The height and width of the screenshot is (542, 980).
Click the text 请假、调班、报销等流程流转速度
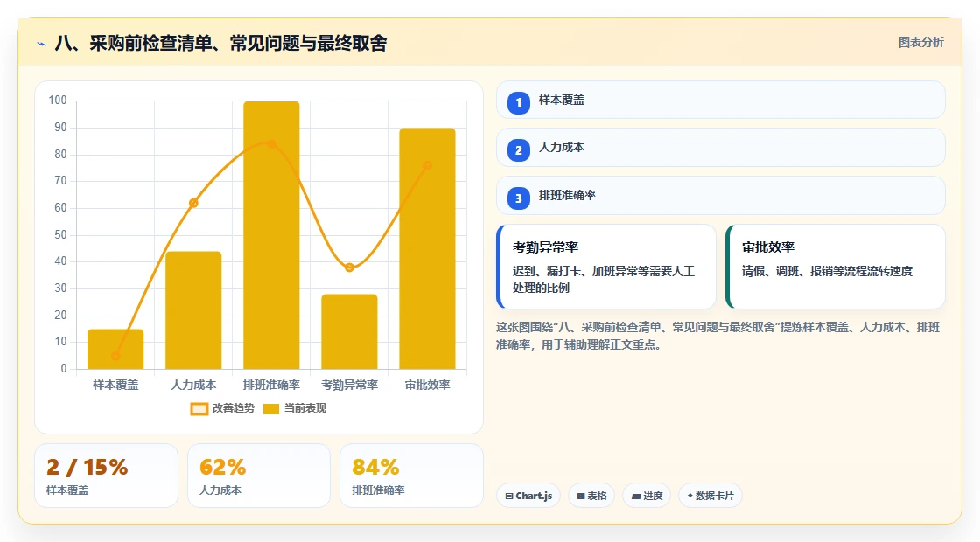828,271
